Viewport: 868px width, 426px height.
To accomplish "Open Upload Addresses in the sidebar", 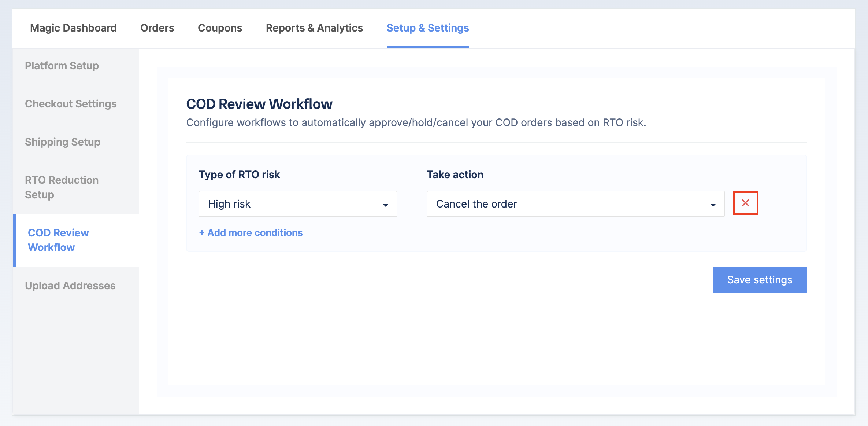I will pyautogui.click(x=70, y=286).
